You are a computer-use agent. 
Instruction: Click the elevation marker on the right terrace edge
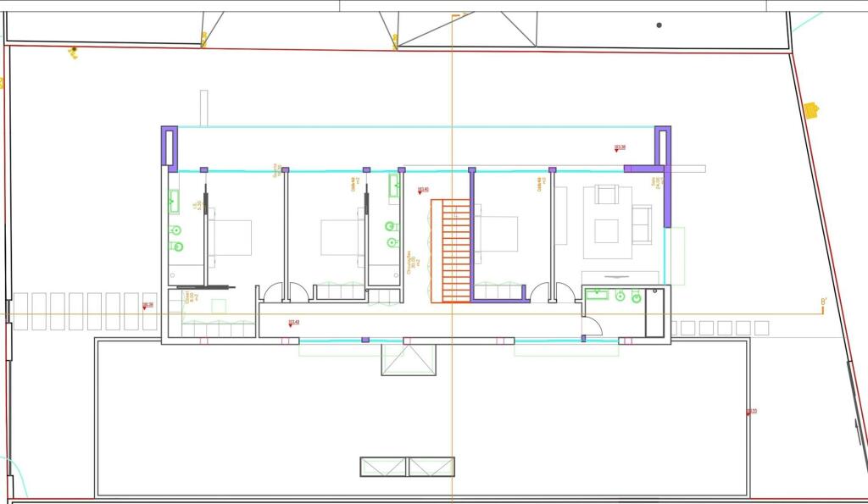pyautogui.click(x=751, y=413)
